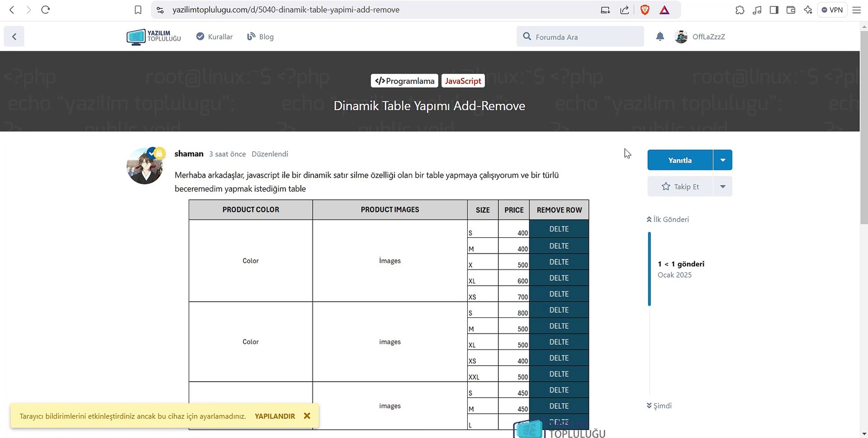Image resolution: width=868 pixels, height=438 pixels.
Task: Click the notification bell icon
Action: point(660,36)
